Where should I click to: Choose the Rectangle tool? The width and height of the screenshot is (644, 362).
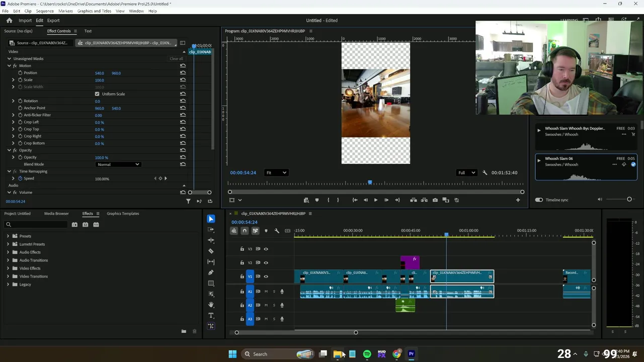coord(211,284)
